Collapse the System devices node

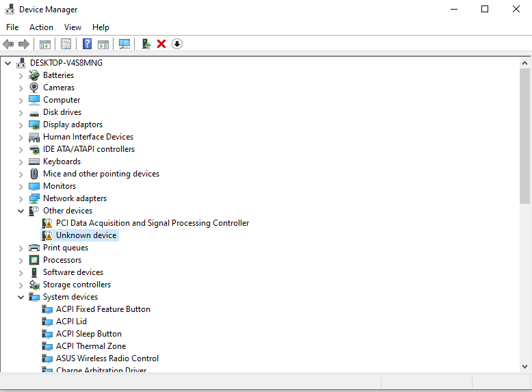[21, 298]
